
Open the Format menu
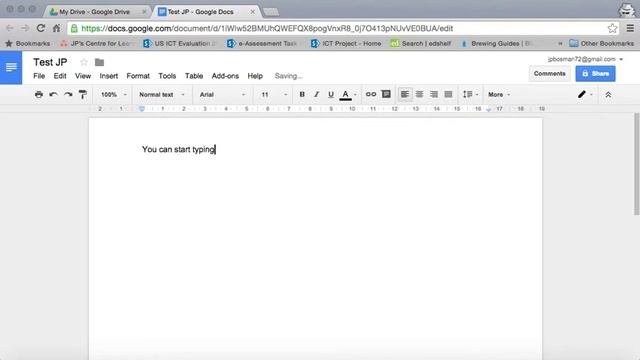[138, 76]
